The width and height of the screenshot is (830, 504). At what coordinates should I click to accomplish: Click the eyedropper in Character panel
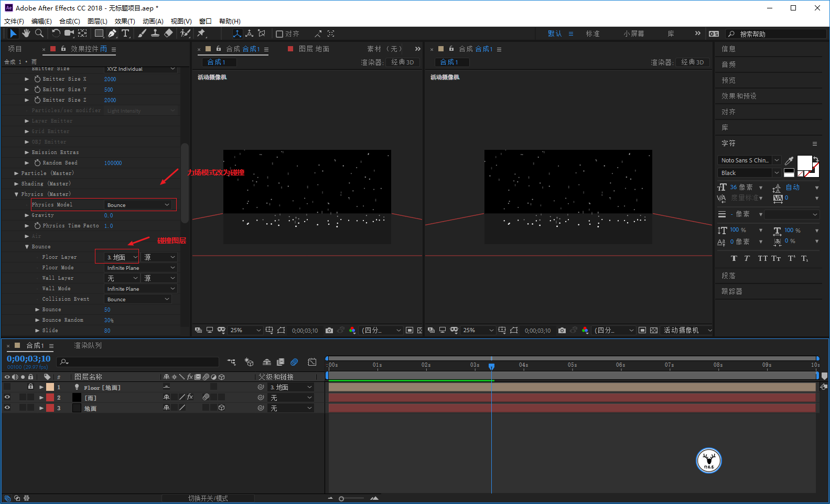tap(789, 160)
